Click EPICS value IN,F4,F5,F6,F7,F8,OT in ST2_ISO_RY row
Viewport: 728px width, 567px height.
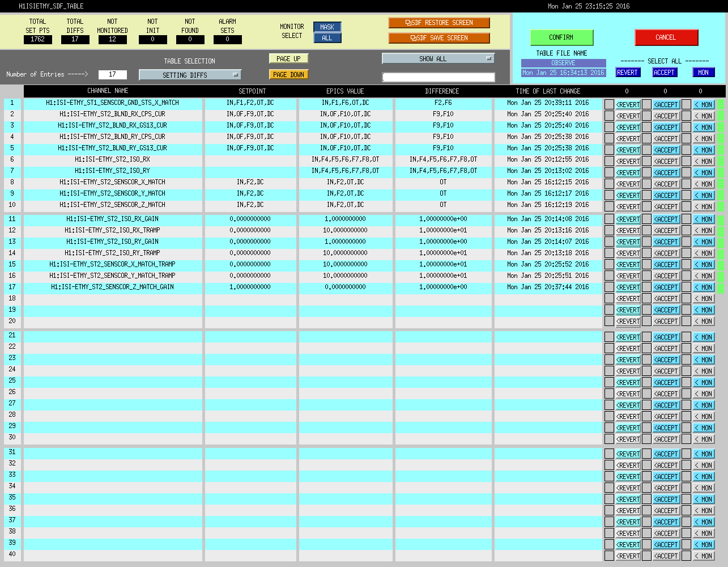pyautogui.click(x=345, y=171)
